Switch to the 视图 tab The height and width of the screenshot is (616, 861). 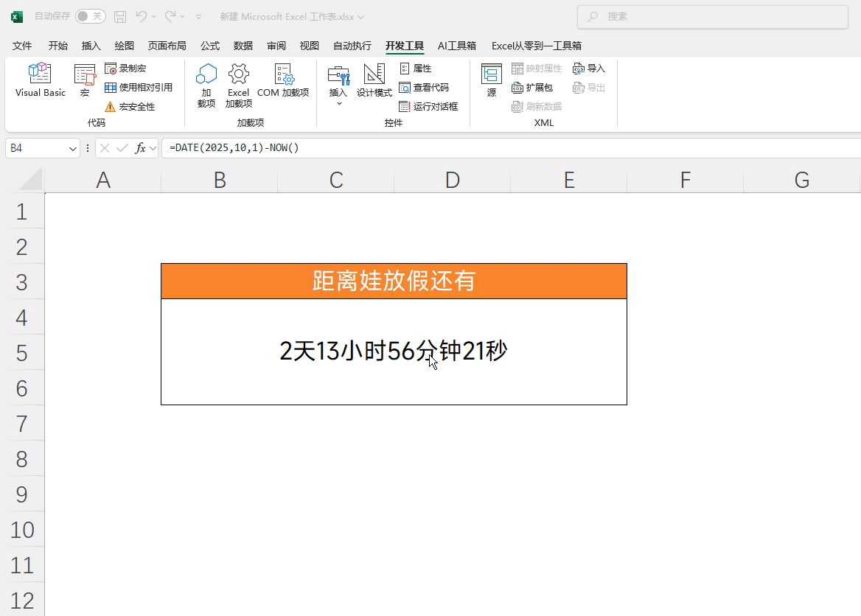[309, 46]
